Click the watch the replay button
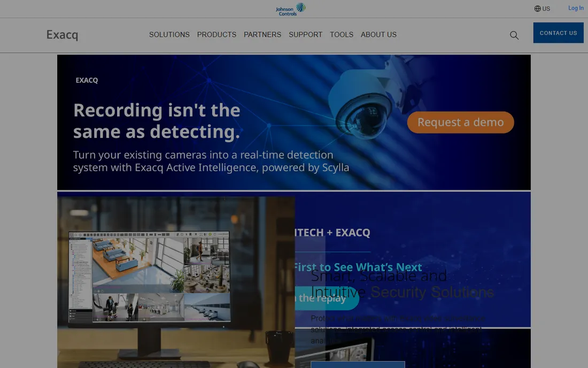Viewport: 588px width, 368px height. (x=327, y=298)
